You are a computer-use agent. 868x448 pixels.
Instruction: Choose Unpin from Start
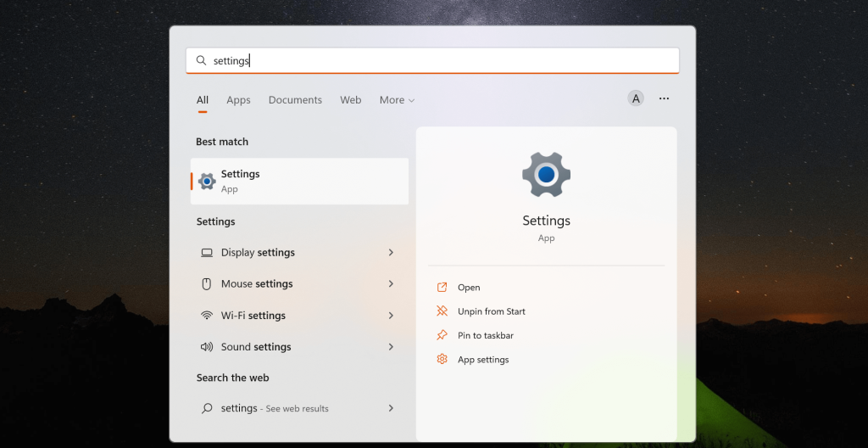point(492,311)
